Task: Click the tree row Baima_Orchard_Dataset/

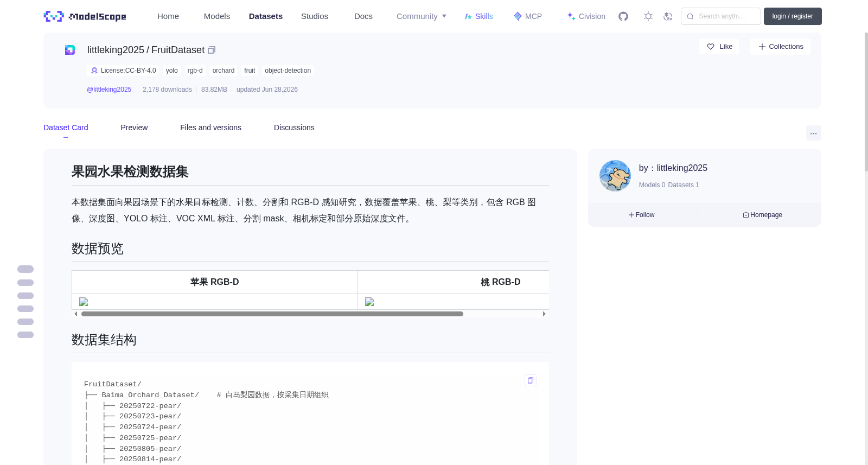Action: pos(150,395)
